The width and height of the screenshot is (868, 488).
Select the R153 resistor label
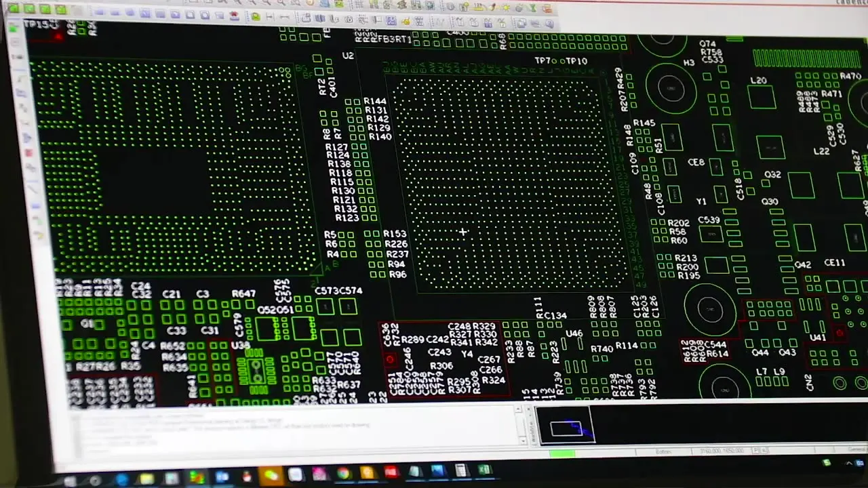(x=395, y=234)
